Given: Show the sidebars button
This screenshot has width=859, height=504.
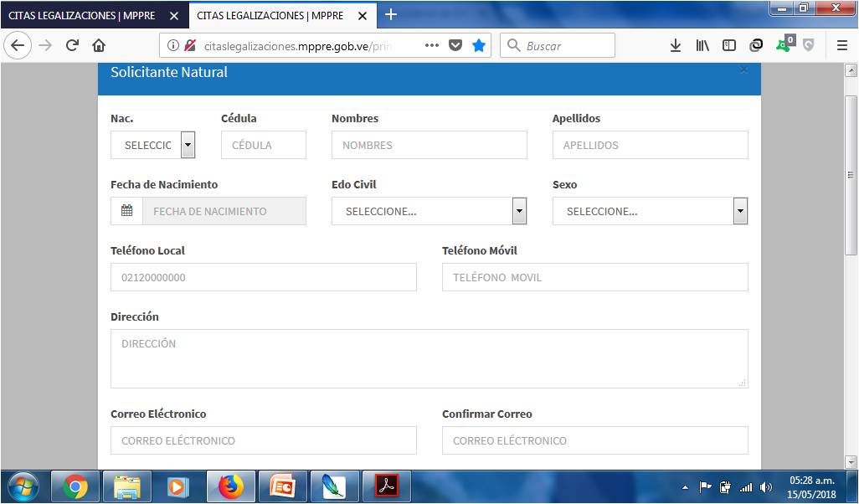Looking at the screenshot, I should [x=729, y=45].
